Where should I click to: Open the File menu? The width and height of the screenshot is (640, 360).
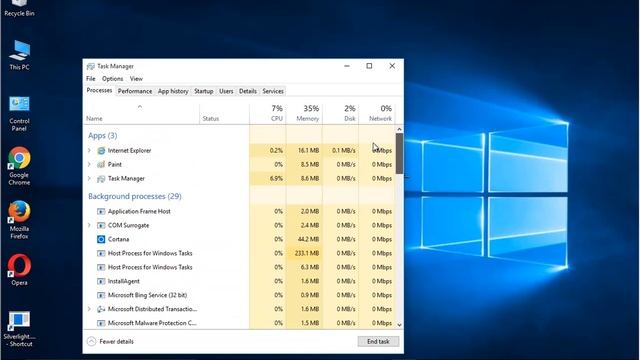point(91,78)
